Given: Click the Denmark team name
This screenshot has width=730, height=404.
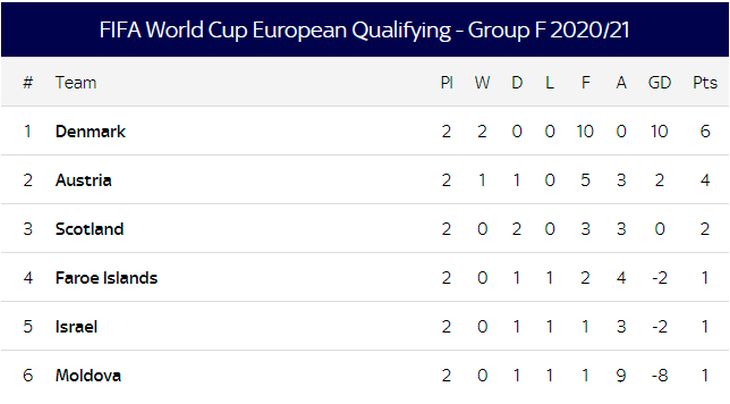Looking at the screenshot, I should [90, 132].
